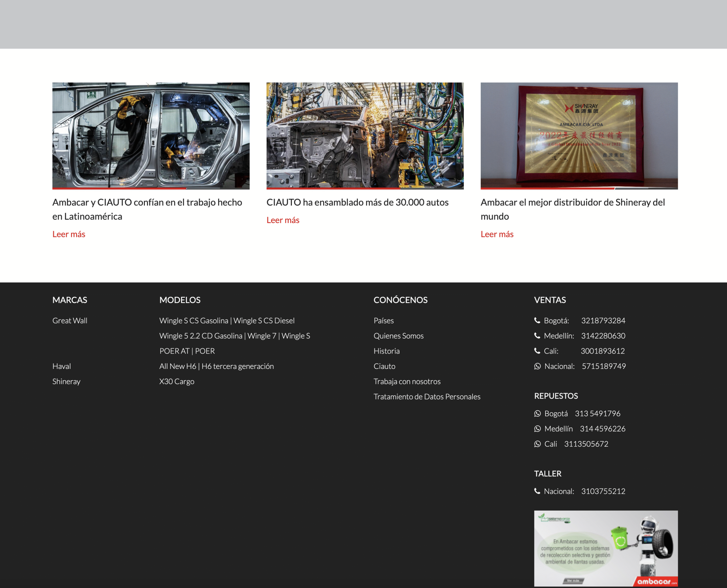Click the VENTAS footer heading

click(x=550, y=300)
